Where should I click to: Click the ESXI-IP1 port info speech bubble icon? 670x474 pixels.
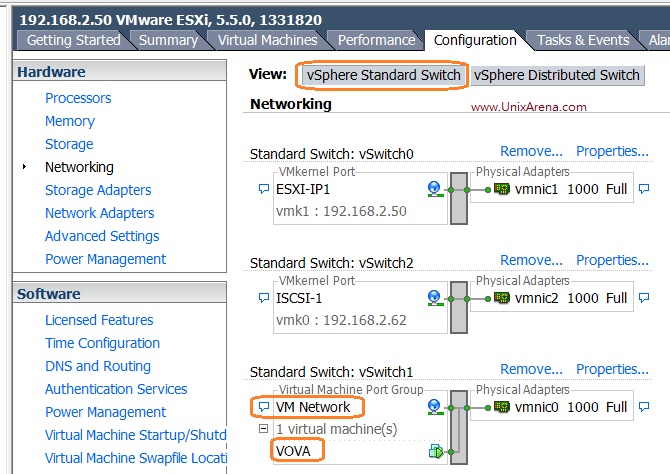[264, 188]
